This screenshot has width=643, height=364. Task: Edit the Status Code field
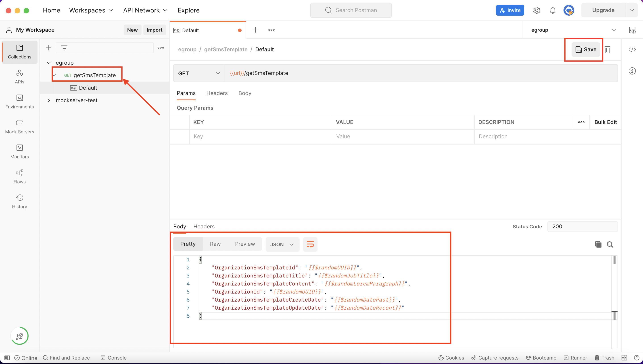[582, 227]
